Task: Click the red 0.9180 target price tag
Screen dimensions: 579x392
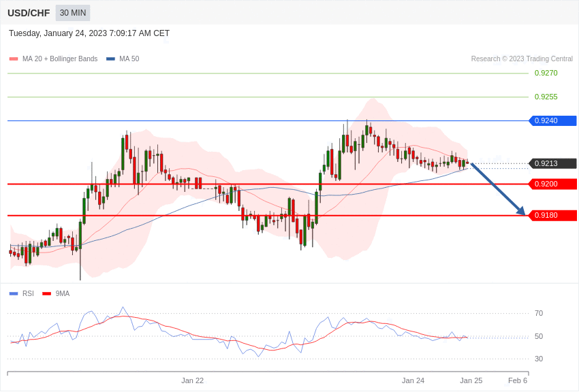Action: [x=553, y=215]
